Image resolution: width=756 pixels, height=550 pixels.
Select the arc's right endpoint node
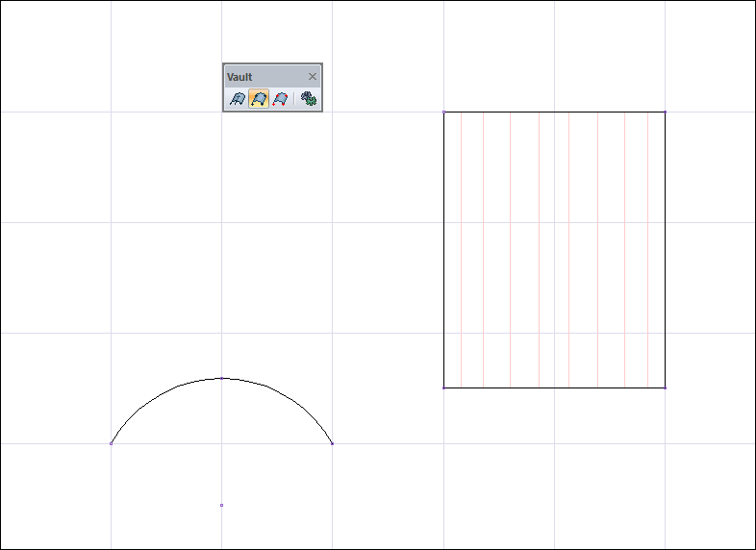tap(332, 443)
